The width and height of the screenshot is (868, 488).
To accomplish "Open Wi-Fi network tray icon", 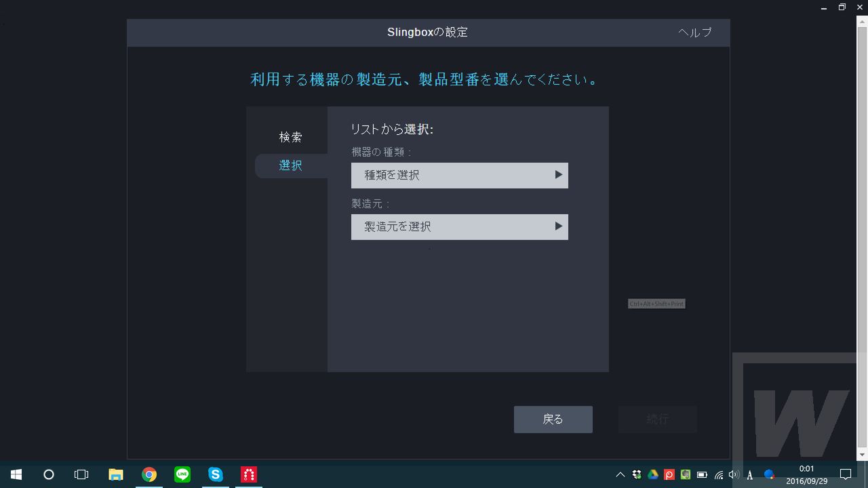I will pyautogui.click(x=718, y=474).
